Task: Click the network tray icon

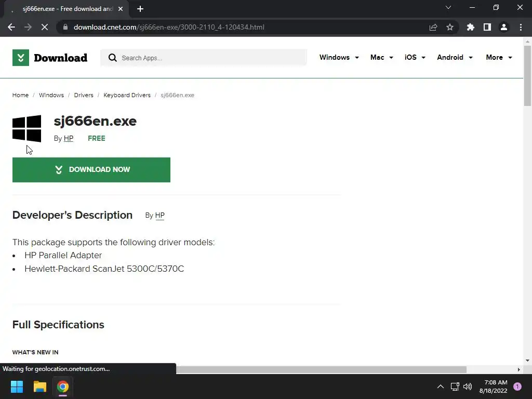Action: coord(455,387)
